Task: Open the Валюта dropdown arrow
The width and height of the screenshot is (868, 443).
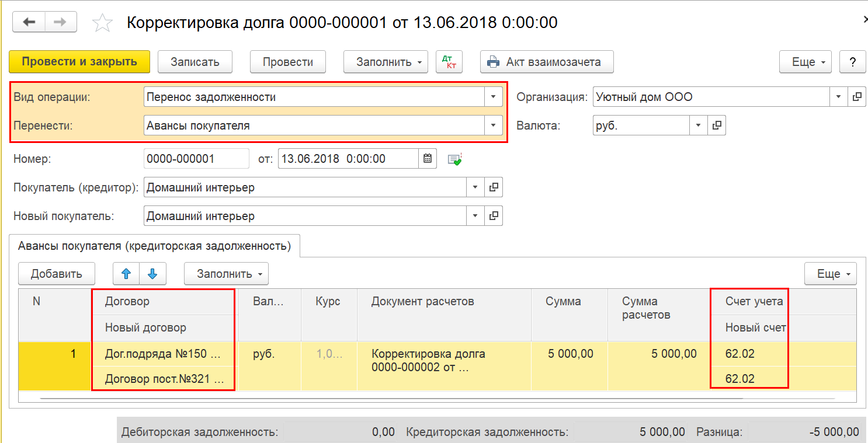Action: [x=699, y=125]
